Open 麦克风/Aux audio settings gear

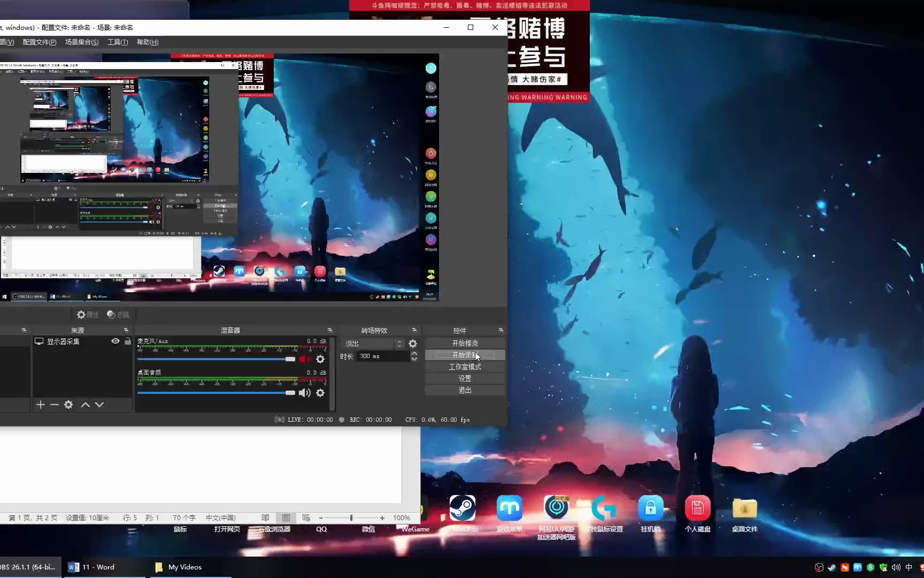click(x=320, y=359)
